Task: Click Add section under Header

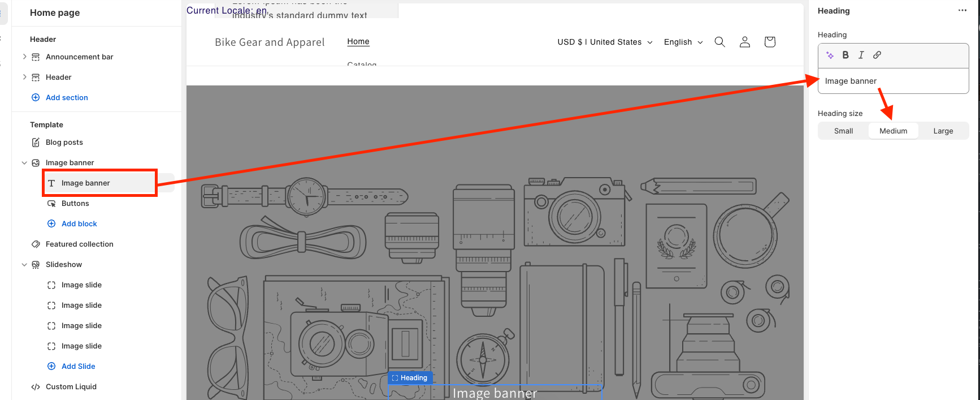Action: click(x=67, y=97)
